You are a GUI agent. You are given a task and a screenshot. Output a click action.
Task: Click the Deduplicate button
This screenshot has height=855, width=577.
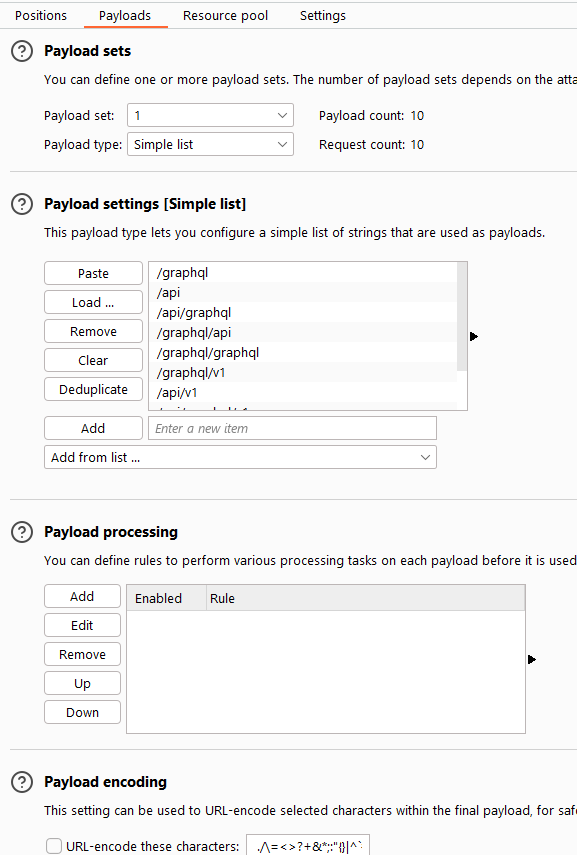pyautogui.click(x=93, y=389)
